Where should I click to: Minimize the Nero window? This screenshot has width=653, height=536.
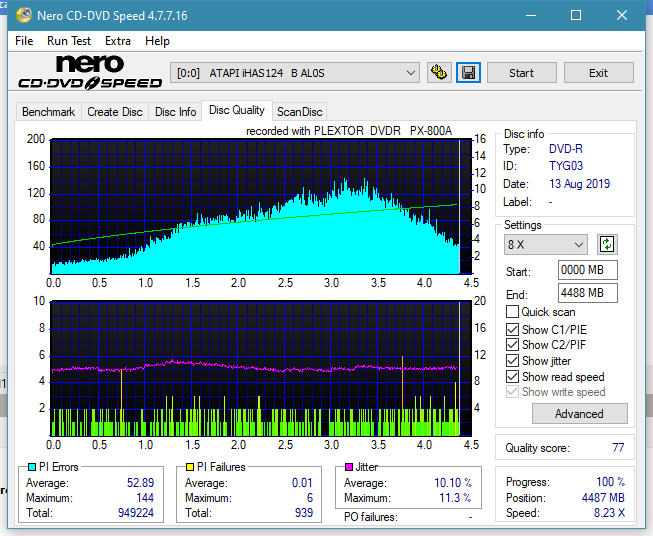[531, 15]
